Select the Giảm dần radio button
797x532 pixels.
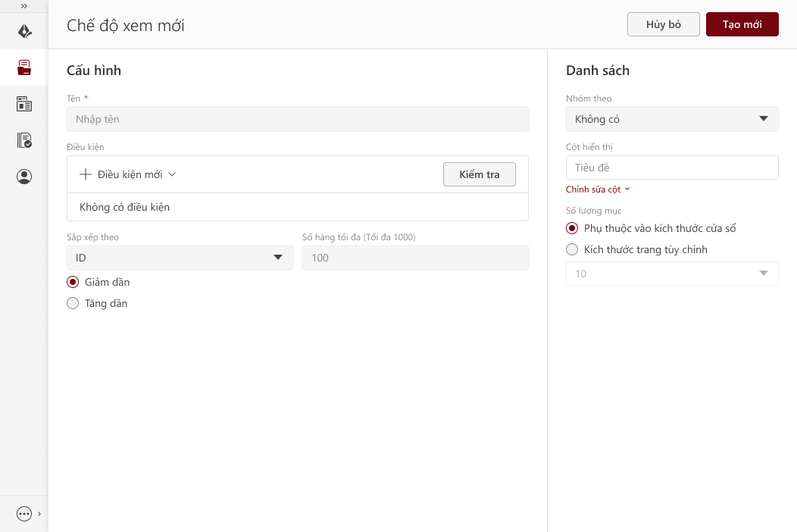point(73,282)
